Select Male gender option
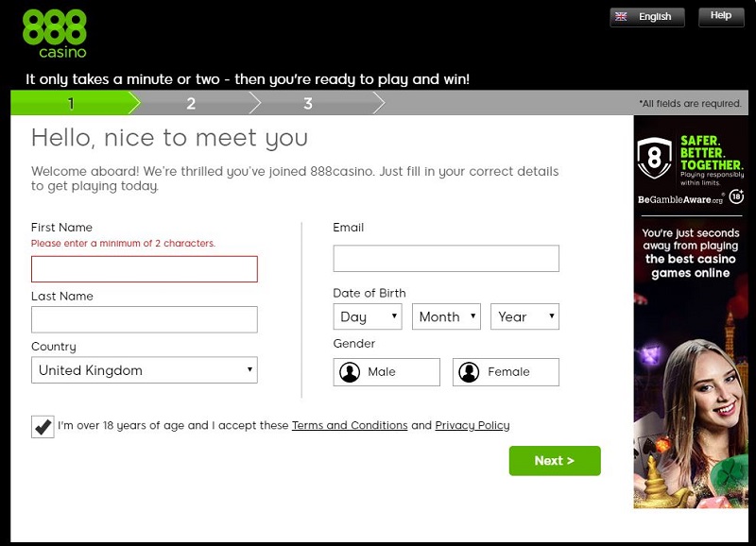The width and height of the screenshot is (756, 546). point(387,372)
